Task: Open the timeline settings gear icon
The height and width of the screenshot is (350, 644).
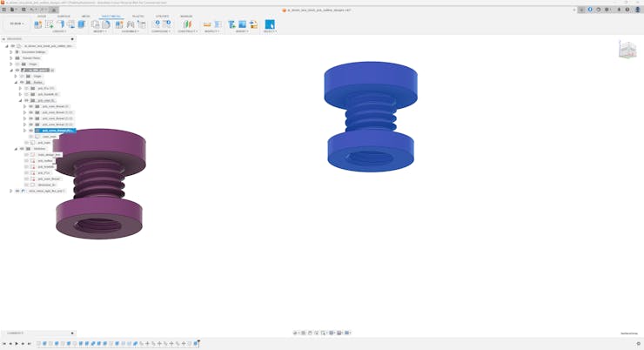Action: pos(638,343)
